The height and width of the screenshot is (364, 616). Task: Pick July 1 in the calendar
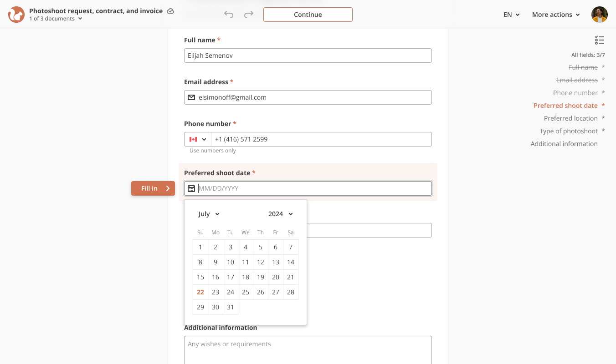200,247
